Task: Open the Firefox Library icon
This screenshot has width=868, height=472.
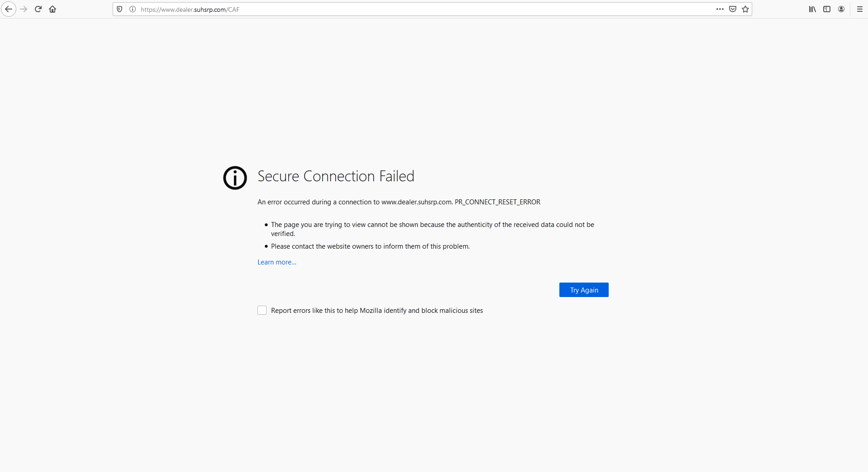Action: click(811, 9)
